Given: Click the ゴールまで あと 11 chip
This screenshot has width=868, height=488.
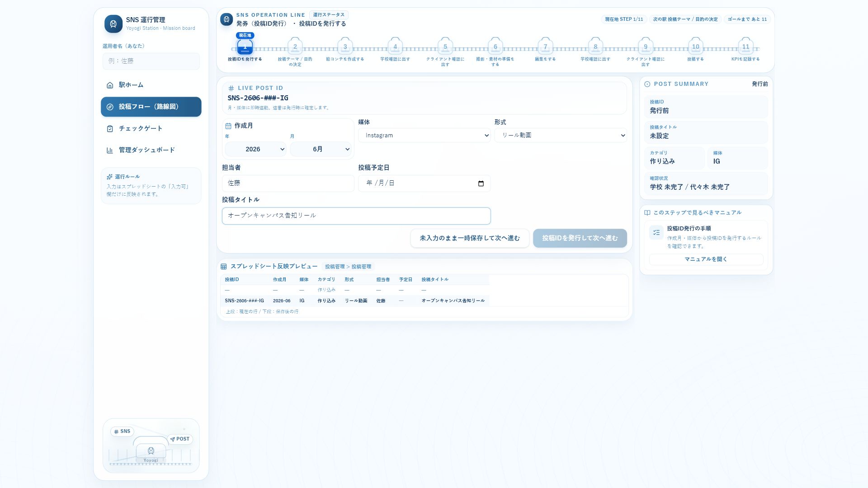Looking at the screenshot, I should [x=747, y=19].
